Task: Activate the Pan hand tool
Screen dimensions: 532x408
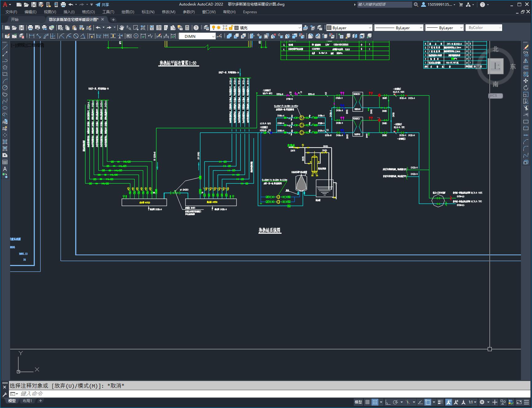Action: coord(122,28)
